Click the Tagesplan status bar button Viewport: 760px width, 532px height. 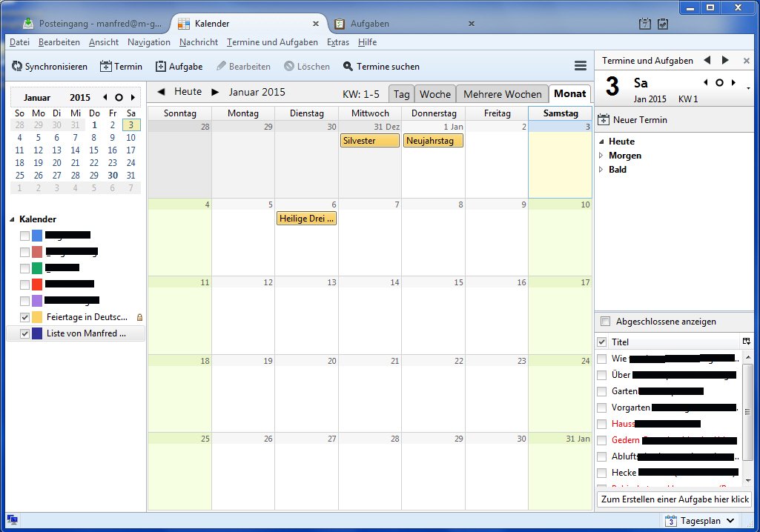[x=700, y=520]
